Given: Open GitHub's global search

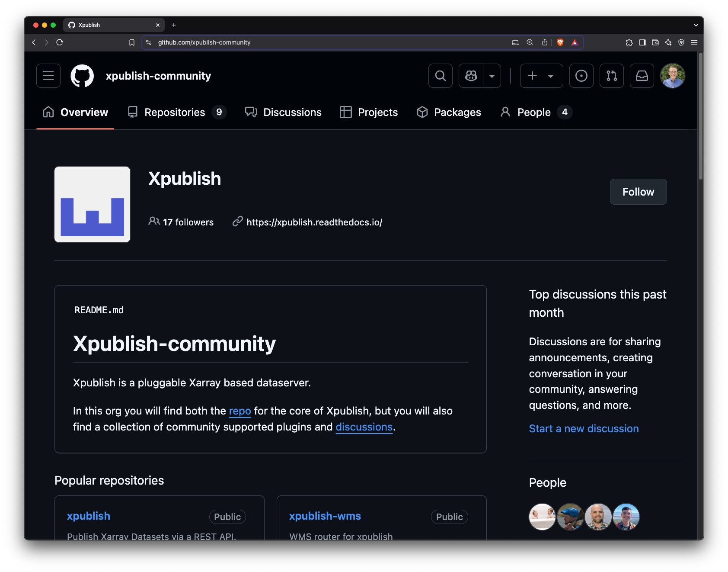Looking at the screenshot, I should (x=440, y=76).
